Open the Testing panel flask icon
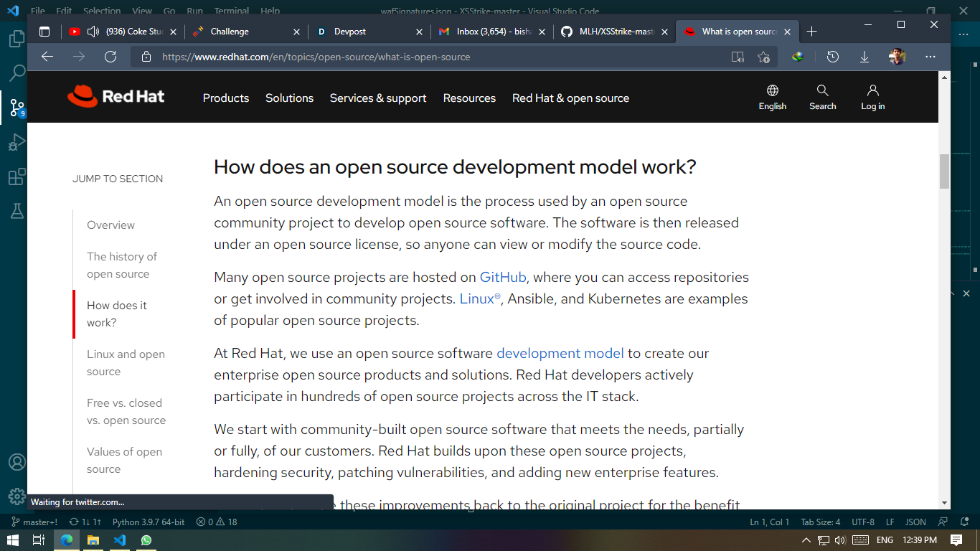 [16, 211]
